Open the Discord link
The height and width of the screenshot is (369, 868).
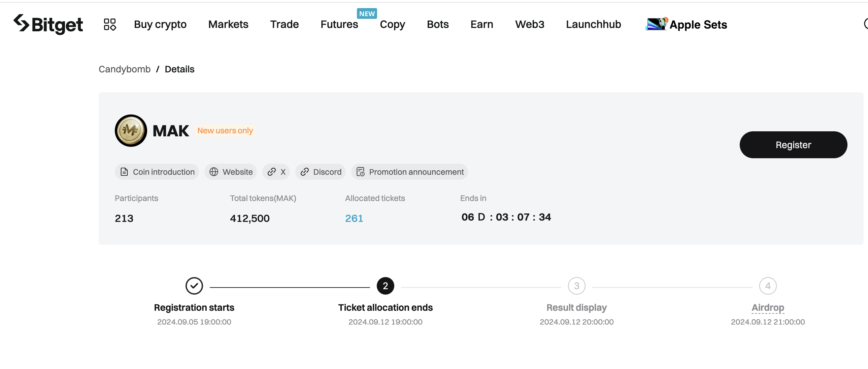point(321,172)
